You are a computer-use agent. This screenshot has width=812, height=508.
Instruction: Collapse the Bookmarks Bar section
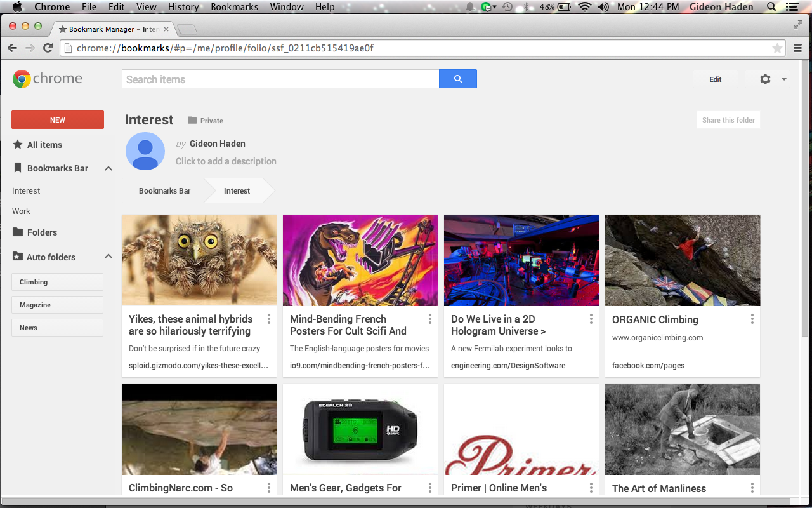(108, 168)
